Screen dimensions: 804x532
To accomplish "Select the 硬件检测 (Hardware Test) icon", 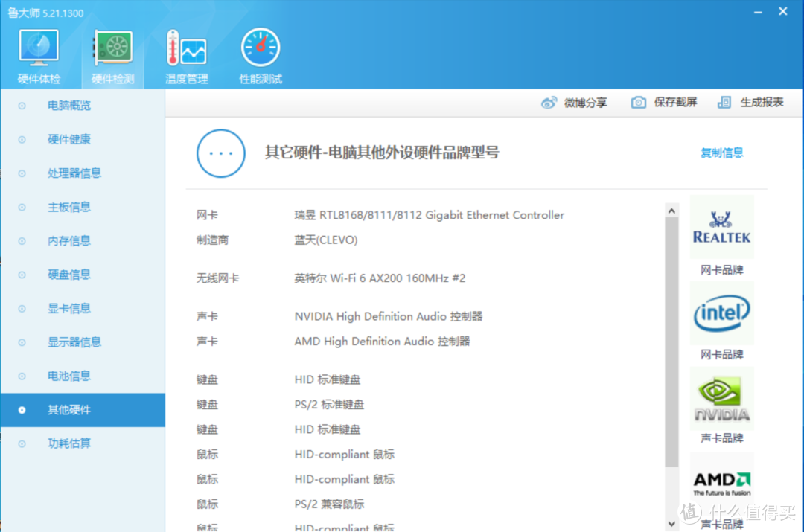I will (112, 46).
